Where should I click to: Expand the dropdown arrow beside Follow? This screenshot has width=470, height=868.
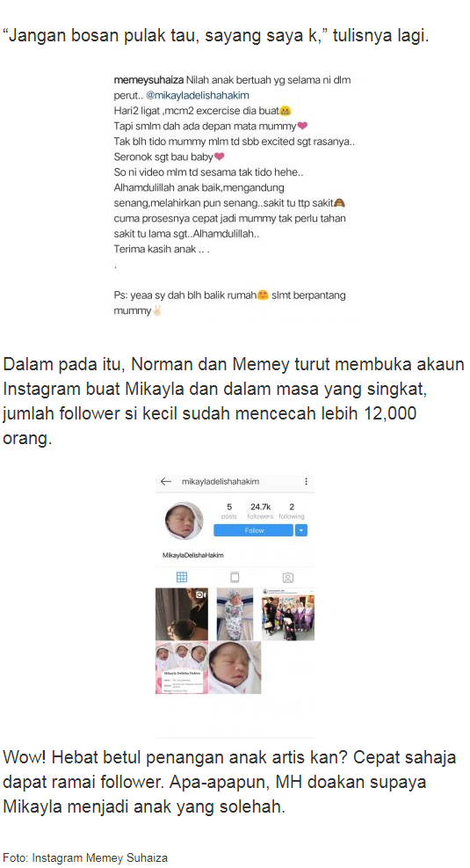pyautogui.click(x=301, y=530)
